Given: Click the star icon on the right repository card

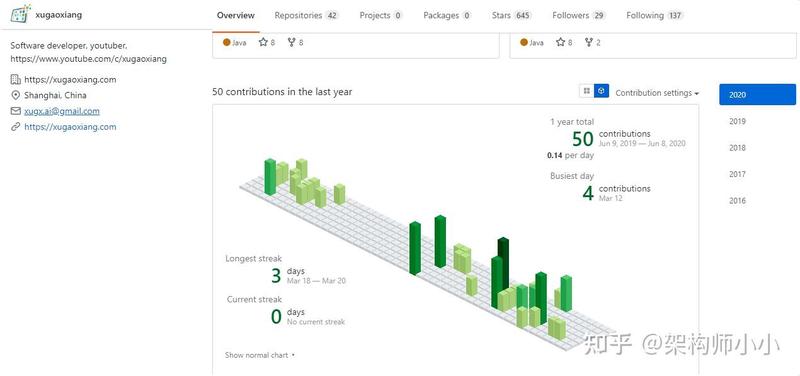Looking at the screenshot, I should pyautogui.click(x=560, y=42).
